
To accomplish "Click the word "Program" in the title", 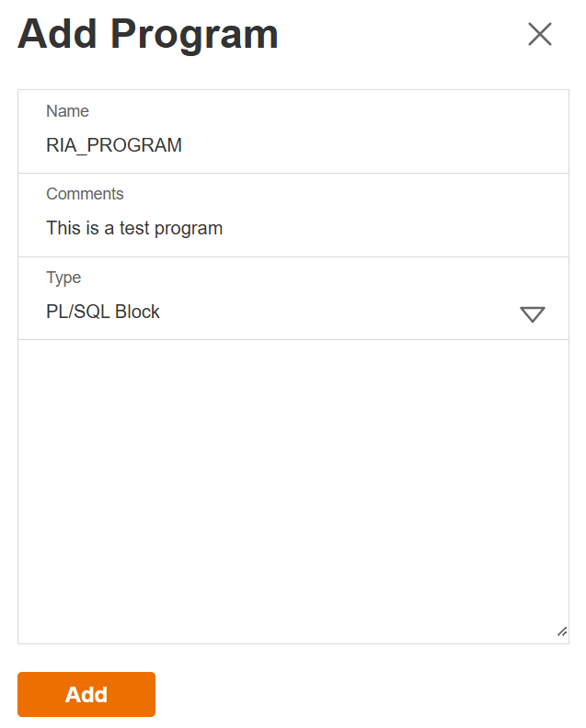I will (195, 35).
